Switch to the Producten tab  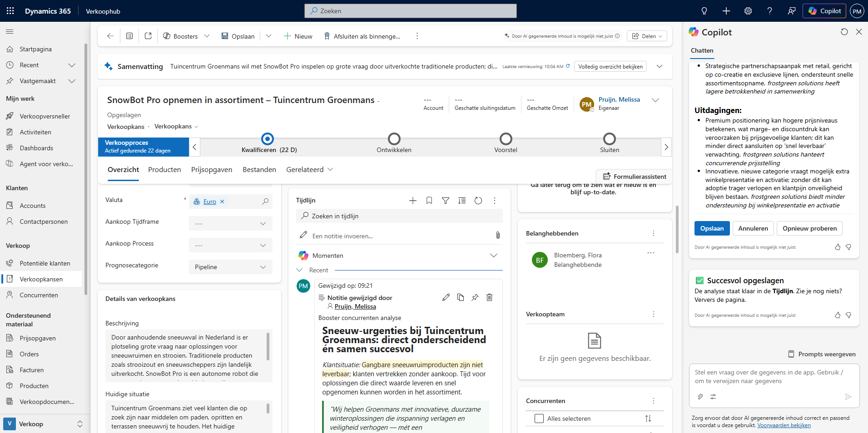click(x=164, y=170)
